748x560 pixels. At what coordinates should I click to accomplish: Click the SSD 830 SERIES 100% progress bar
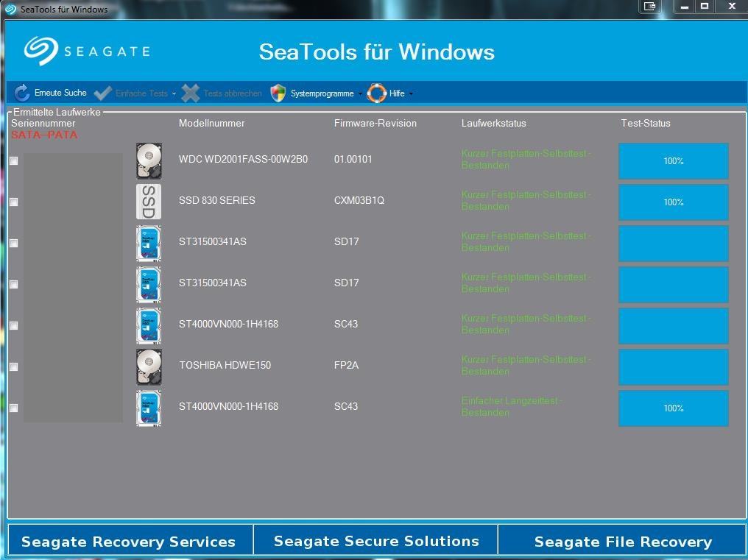(x=673, y=202)
